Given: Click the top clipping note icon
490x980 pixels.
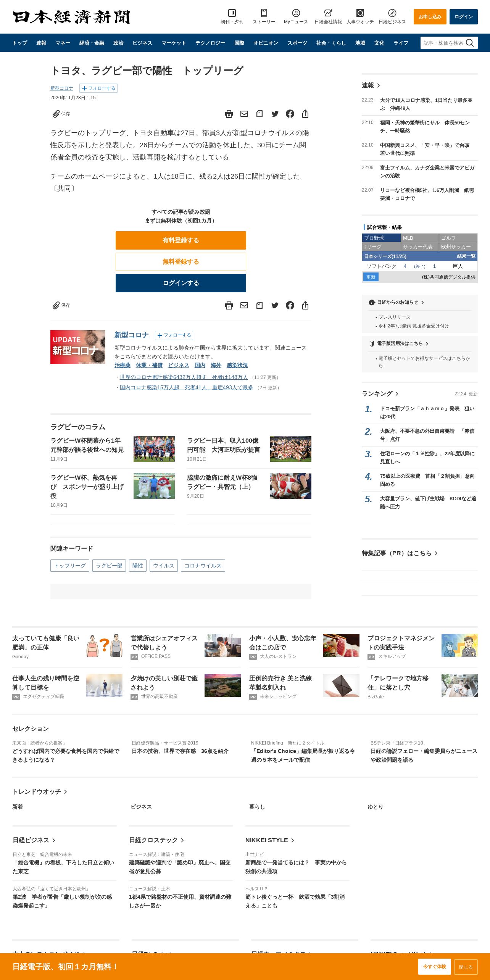Looking at the screenshot, I should pos(260,114).
